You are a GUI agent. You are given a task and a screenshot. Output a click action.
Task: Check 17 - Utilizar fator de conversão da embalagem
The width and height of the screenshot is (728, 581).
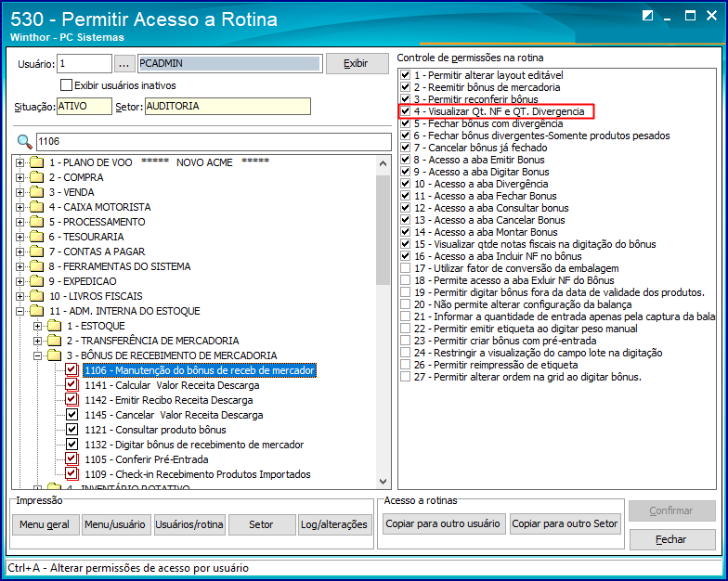tap(405, 268)
